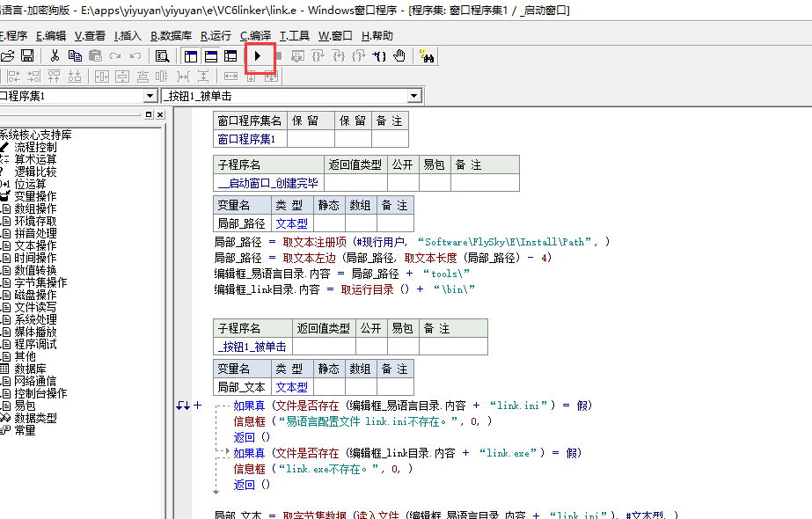Click the equal vertical spacing icon
The image size is (812, 519).
click(x=203, y=77)
